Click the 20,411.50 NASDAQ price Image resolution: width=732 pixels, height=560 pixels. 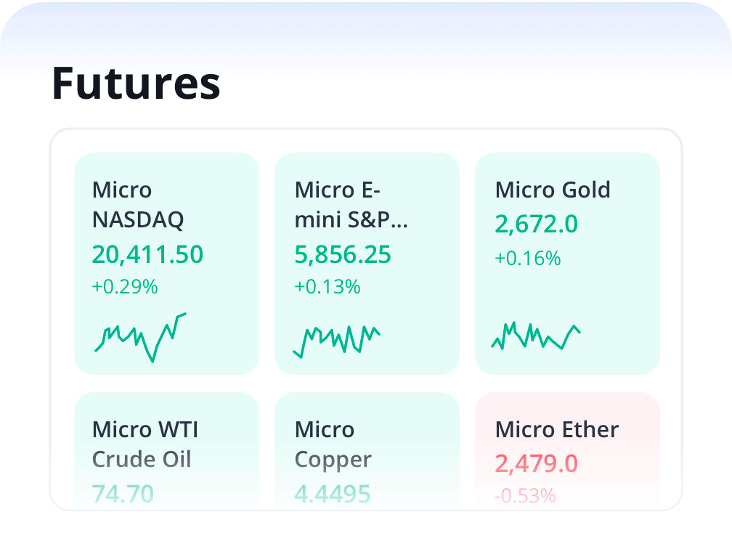147,254
